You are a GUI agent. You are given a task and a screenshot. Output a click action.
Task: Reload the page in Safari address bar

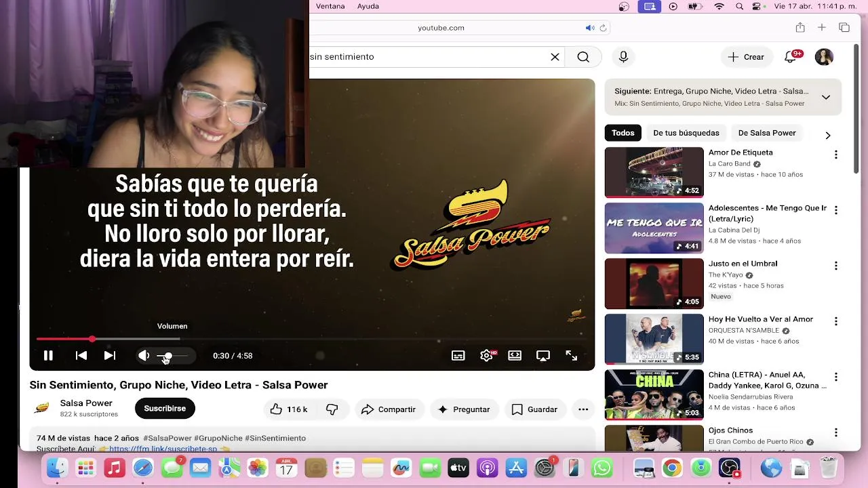603,28
